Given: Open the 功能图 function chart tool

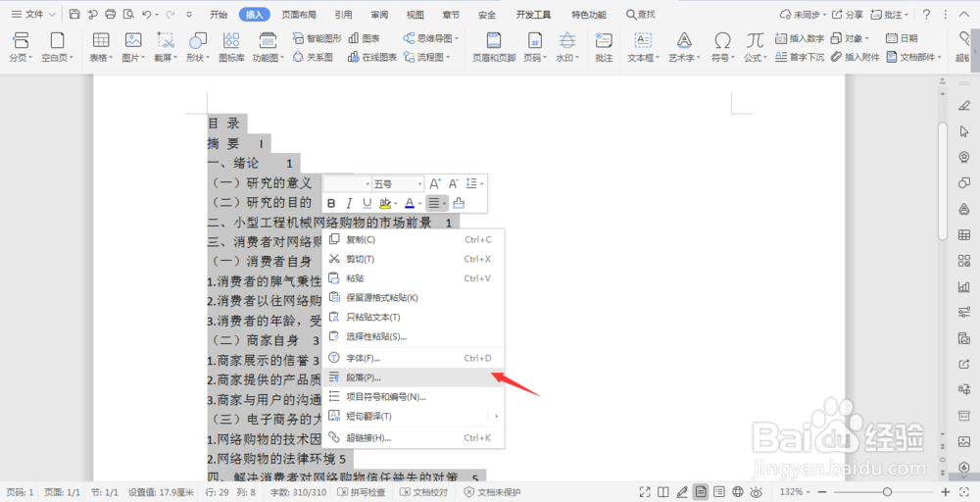Looking at the screenshot, I should click(x=269, y=47).
